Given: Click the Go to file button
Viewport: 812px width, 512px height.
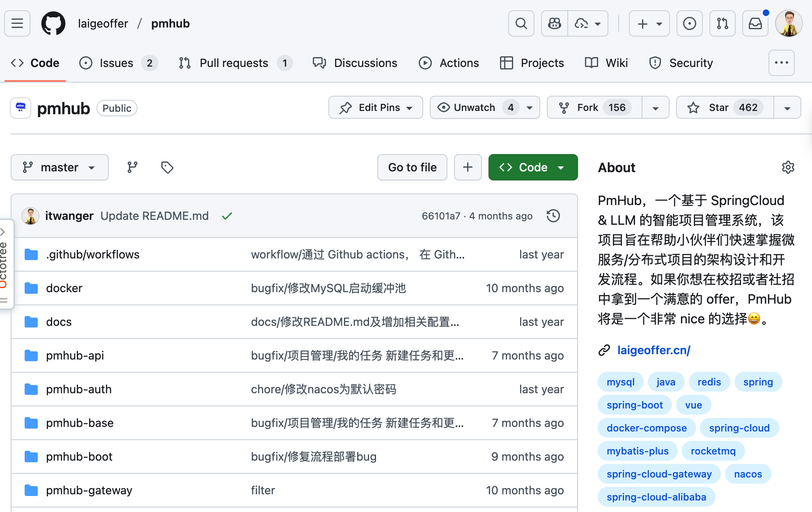Looking at the screenshot, I should coord(412,167).
